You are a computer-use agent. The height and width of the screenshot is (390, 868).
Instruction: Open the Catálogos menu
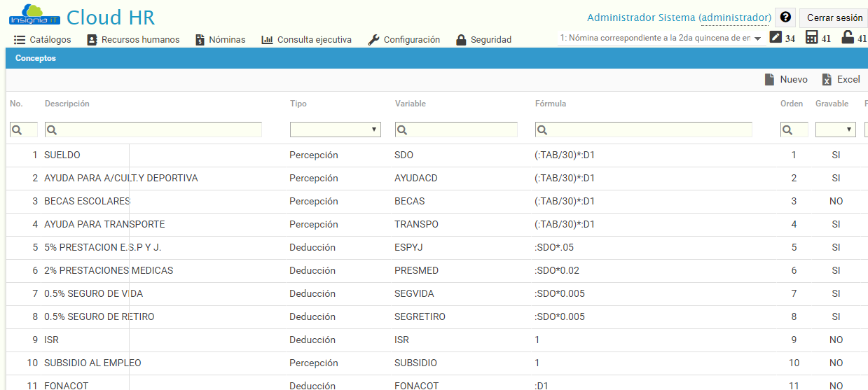[x=43, y=40]
